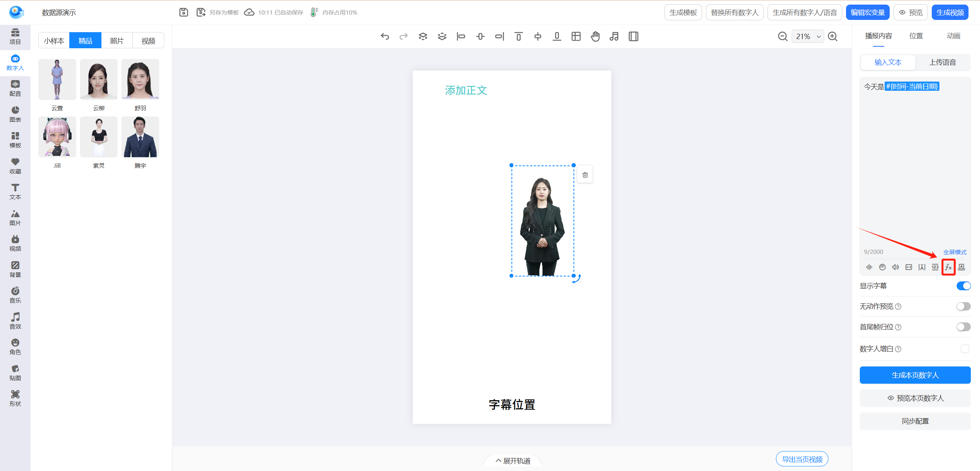
Task: Click the music note toolbar icon
Action: click(x=614, y=36)
